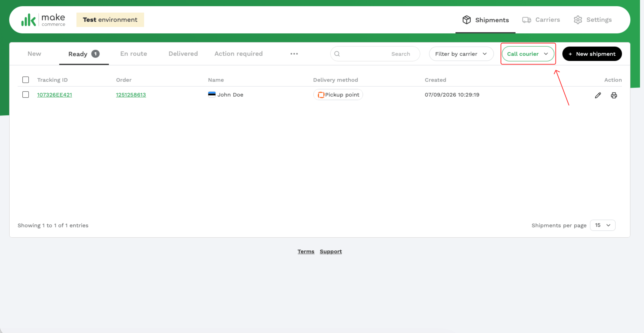Image resolution: width=644 pixels, height=333 pixels.
Task: Open the Carriers section
Action: [x=541, y=20]
